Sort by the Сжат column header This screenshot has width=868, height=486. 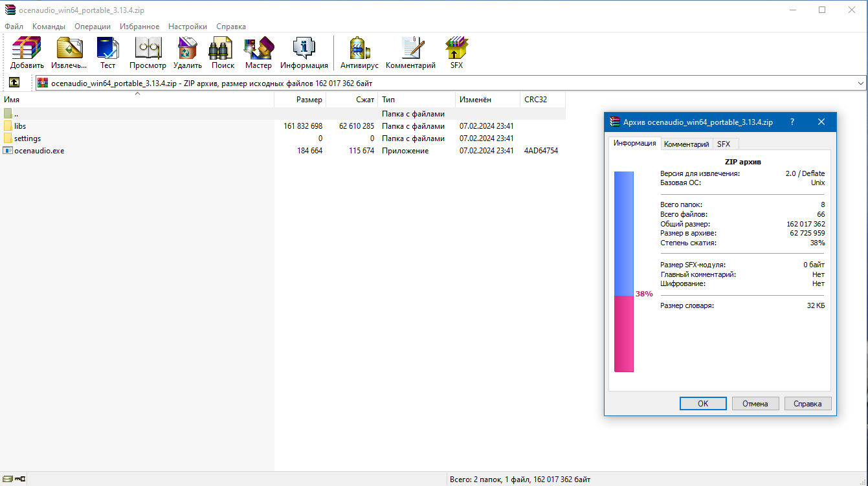[351, 100]
